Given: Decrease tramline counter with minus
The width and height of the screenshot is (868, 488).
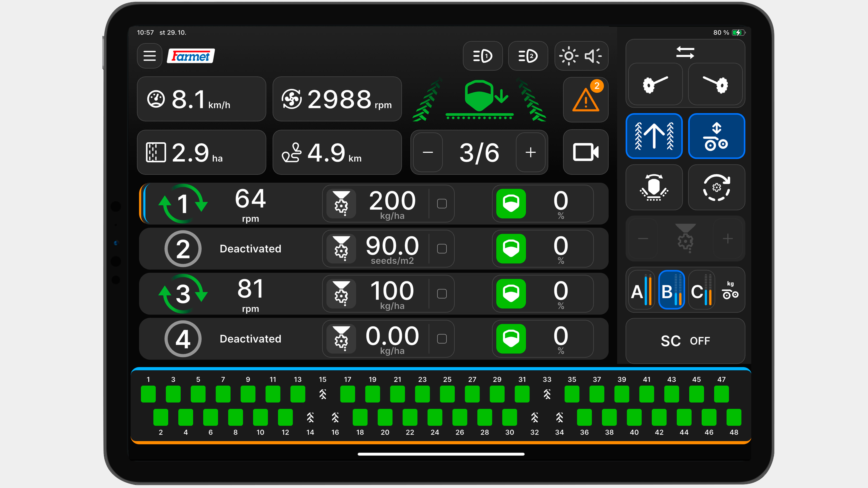Looking at the screenshot, I should (x=428, y=152).
